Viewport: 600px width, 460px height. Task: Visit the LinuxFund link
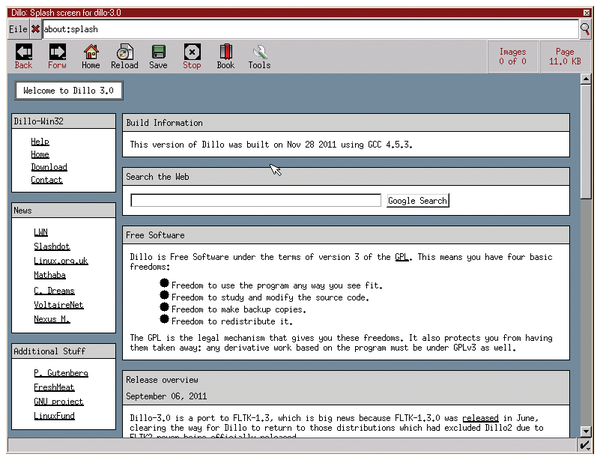pyautogui.click(x=54, y=416)
